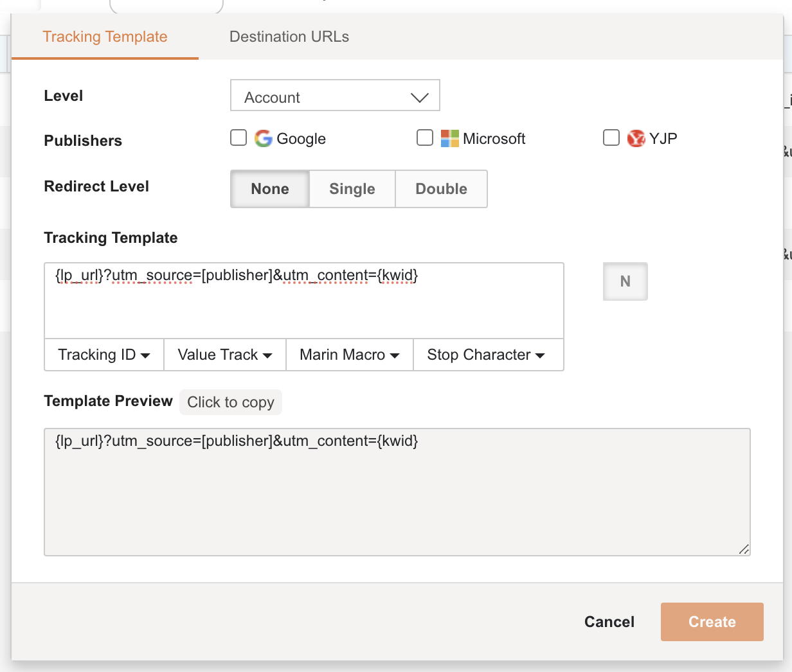Viewport: 792px width, 672px height.
Task: Open the Level dropdown chevron
Action: point(419,96)
